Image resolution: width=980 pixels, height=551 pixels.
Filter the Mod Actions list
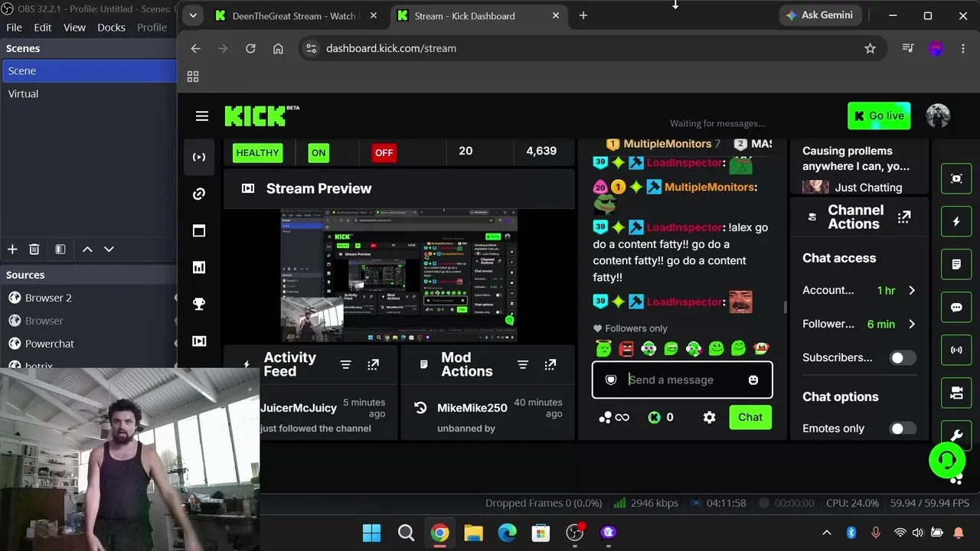(522, 365)
